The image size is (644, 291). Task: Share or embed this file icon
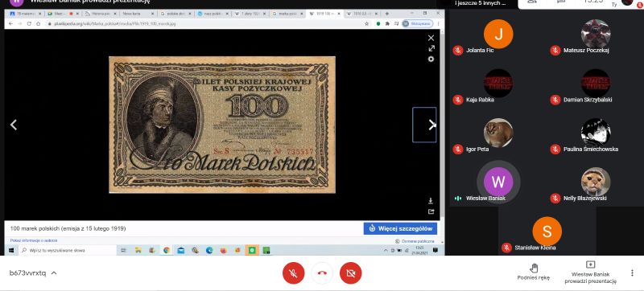(431, 211)
